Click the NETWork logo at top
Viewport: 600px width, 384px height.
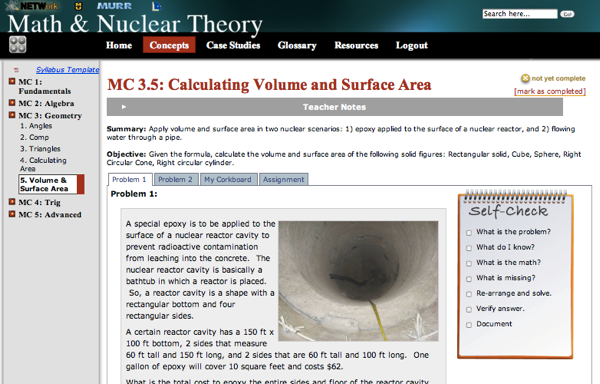[33, 6]
